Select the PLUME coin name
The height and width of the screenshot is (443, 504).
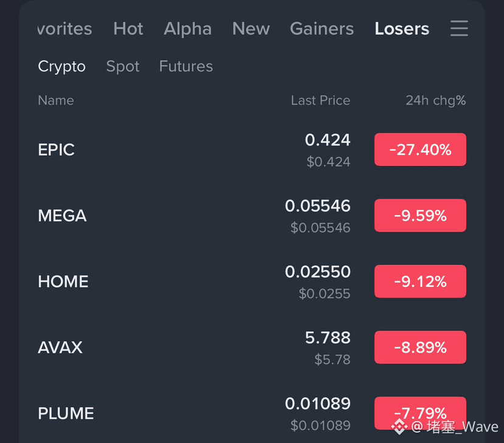[66, 413]
